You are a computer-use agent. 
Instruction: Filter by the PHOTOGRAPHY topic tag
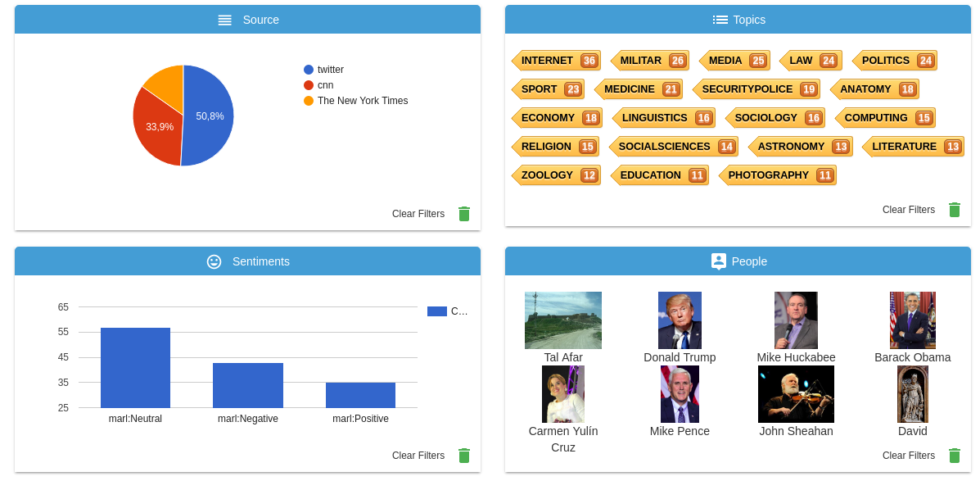point(778,175)
